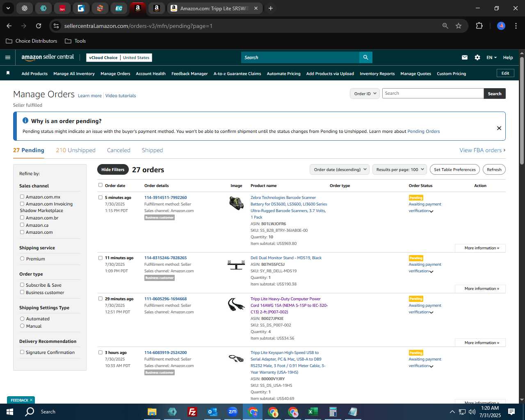Bookmark this page with star icon
The height and width of the screenshot is (420, 525).
click(459, 26)
